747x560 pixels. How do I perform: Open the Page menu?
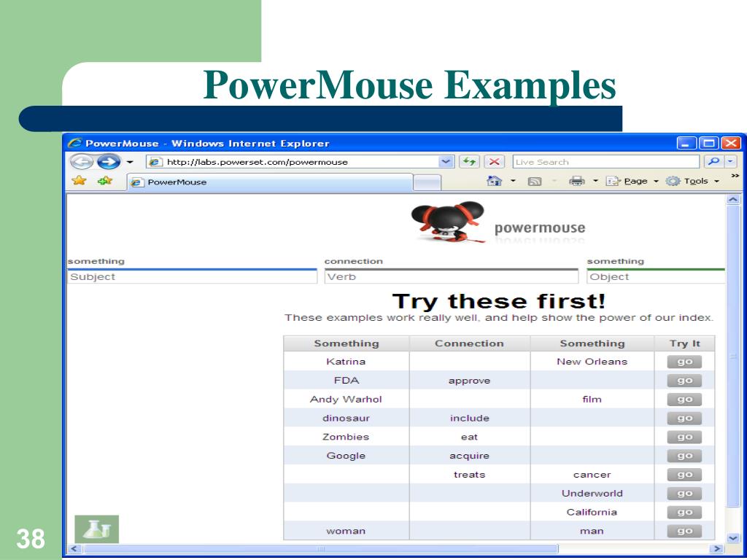[632, 181]
